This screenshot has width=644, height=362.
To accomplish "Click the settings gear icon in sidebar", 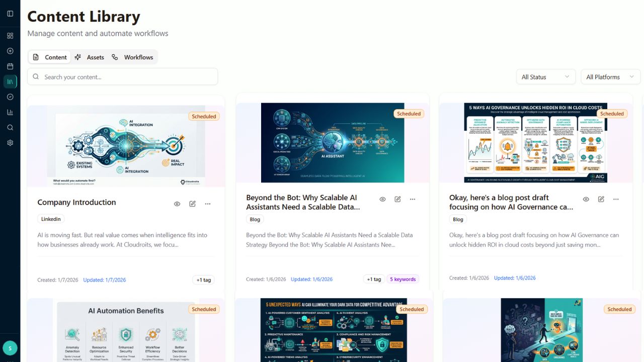I will (x=10, y=143).
